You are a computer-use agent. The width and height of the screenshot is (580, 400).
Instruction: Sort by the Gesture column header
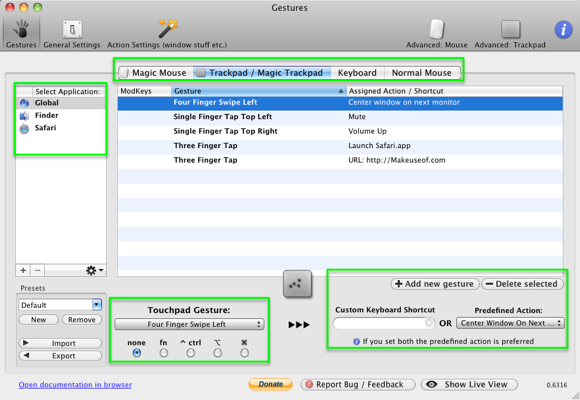[259, 91]
